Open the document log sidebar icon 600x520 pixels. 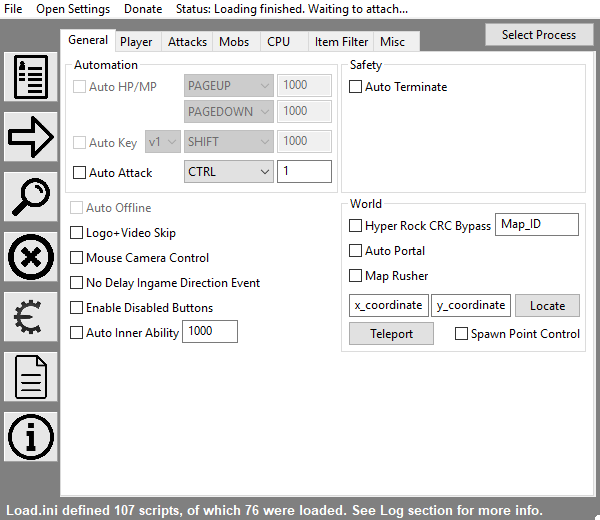coord(31,377)
